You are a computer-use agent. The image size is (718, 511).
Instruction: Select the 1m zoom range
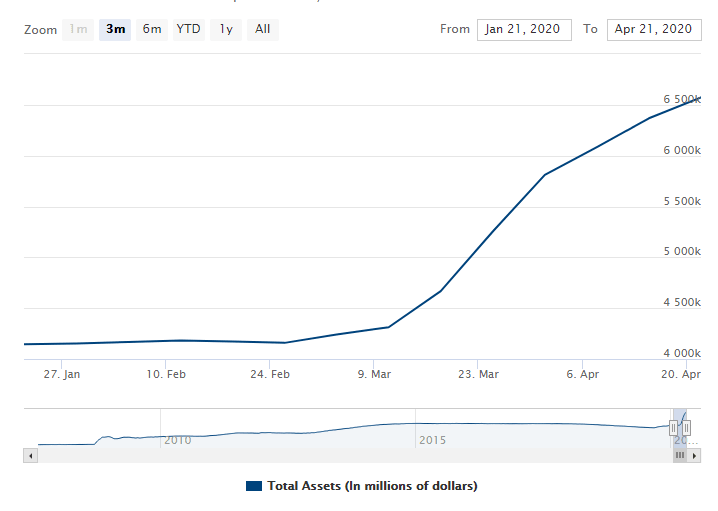pyautogui.click(x=78, y=29)
